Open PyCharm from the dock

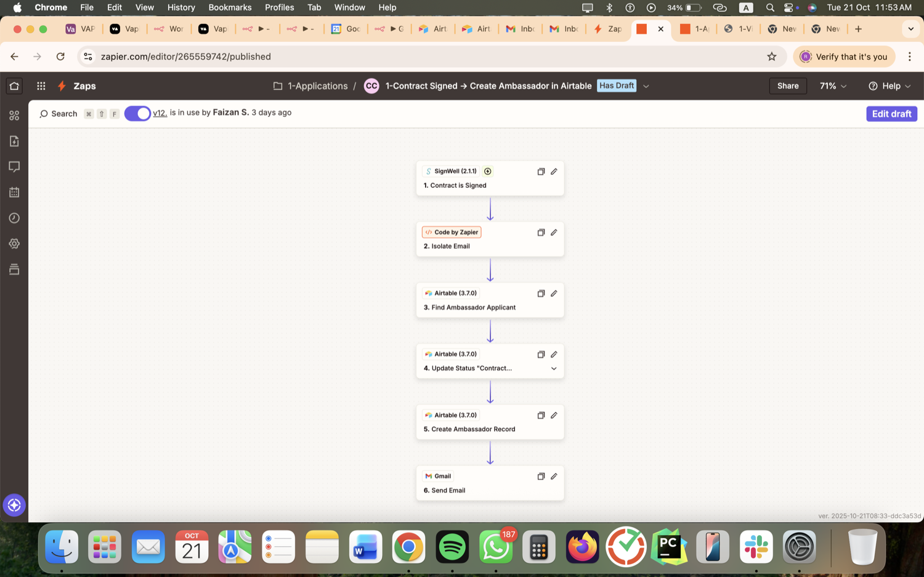669,547
